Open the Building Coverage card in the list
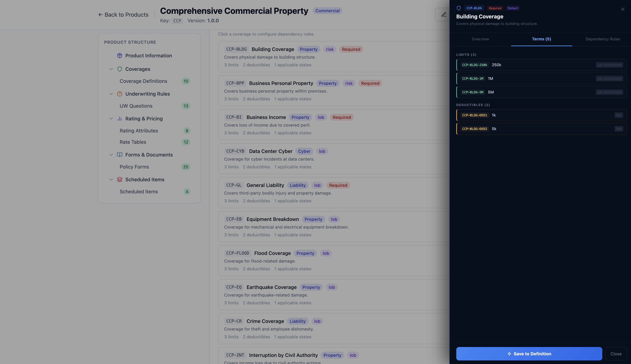 point(334,57)
